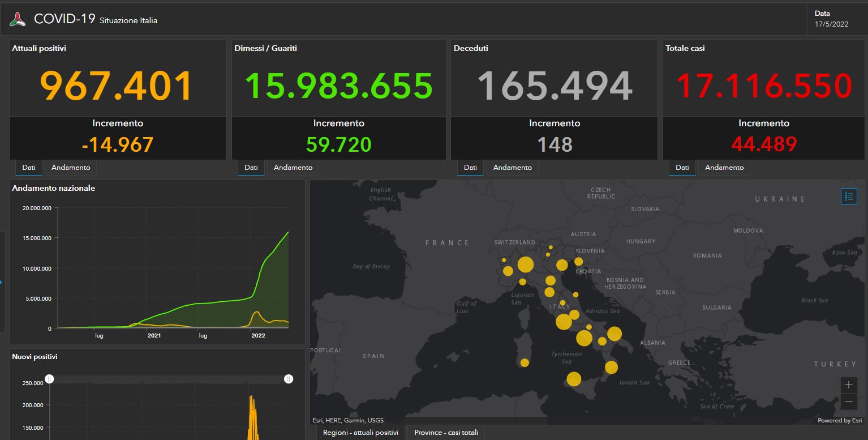
Task: Open Andamento tab under Deceduti
Action: 513,168
